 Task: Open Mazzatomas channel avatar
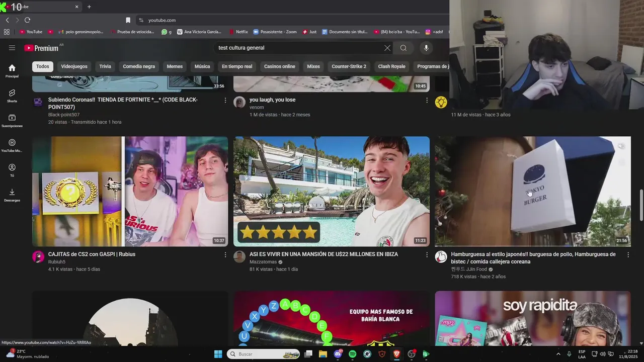[x=239, y=257]
